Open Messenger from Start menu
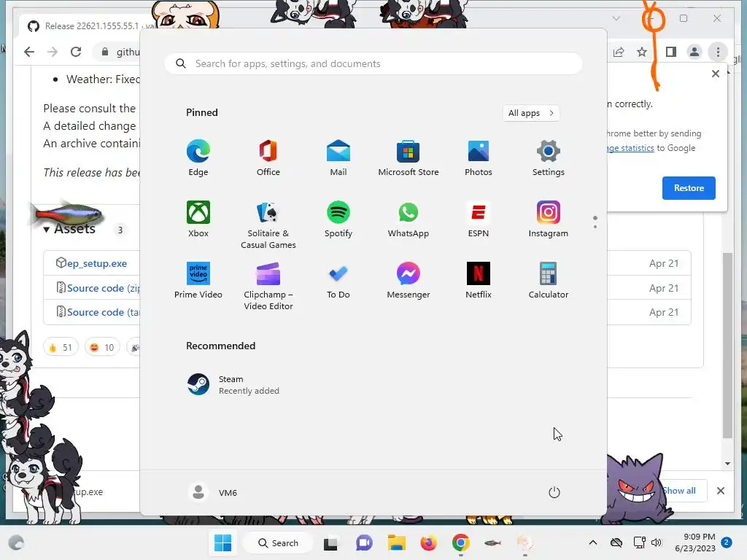 point(409,281)
